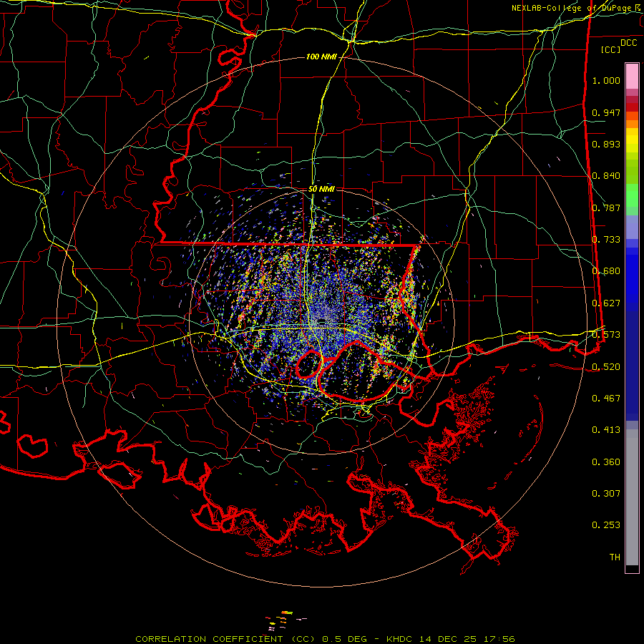The image size is (644, 644).
Task: Select the bright green color bar segment
Action: (632, 195)
